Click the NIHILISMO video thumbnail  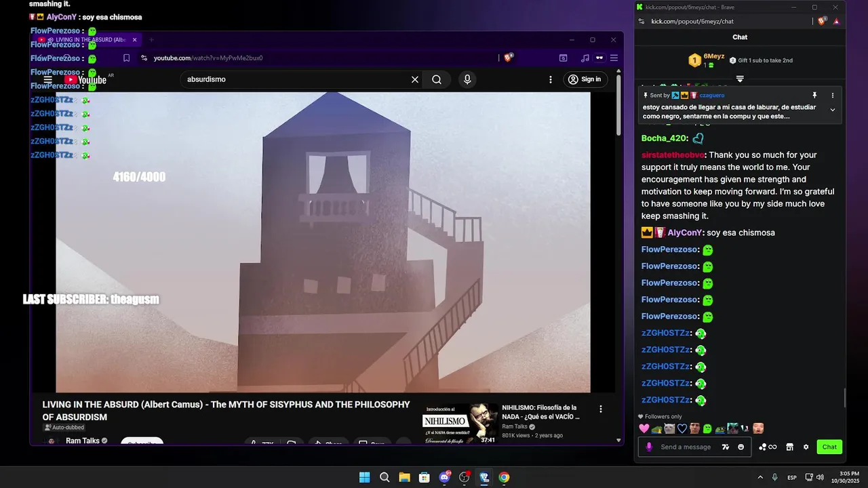[460, 424]
